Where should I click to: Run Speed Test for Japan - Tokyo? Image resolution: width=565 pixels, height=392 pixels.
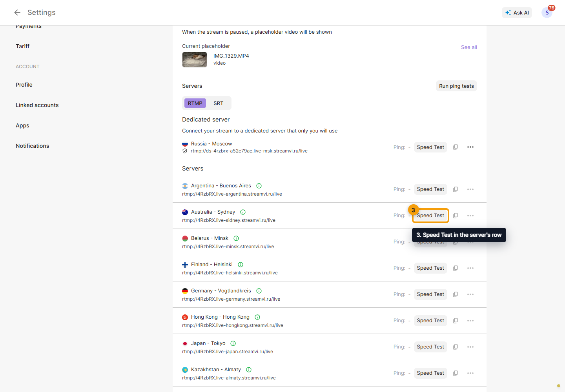[430, 347]
